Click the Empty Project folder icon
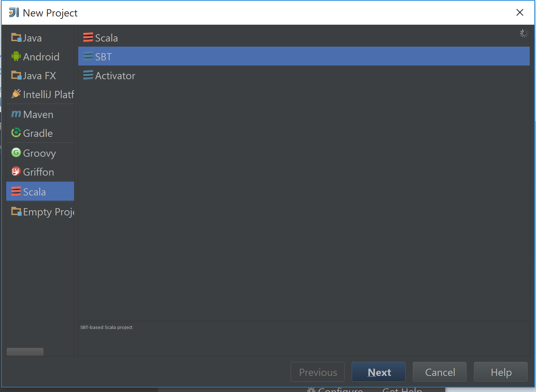536x392 pixels. (x=16, y=211)
